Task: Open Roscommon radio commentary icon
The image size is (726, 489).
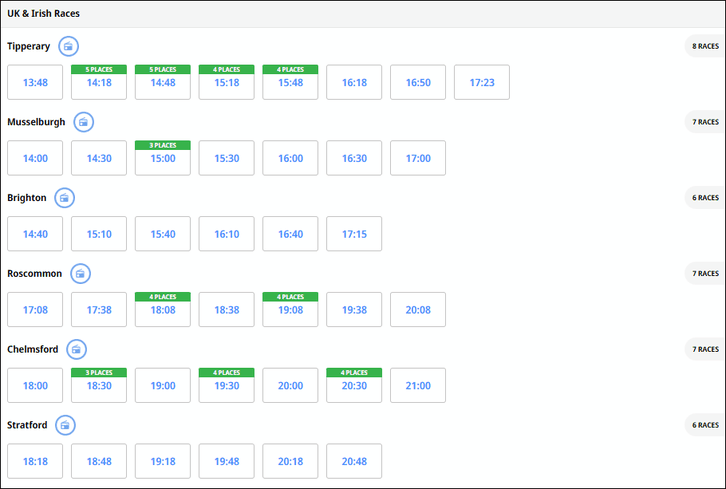Action: [81, 274]
